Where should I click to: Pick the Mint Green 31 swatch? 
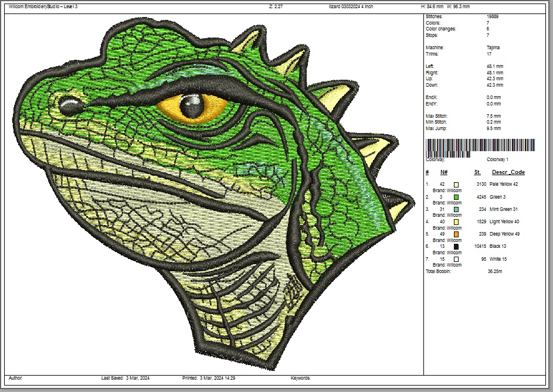coord(456,209)
